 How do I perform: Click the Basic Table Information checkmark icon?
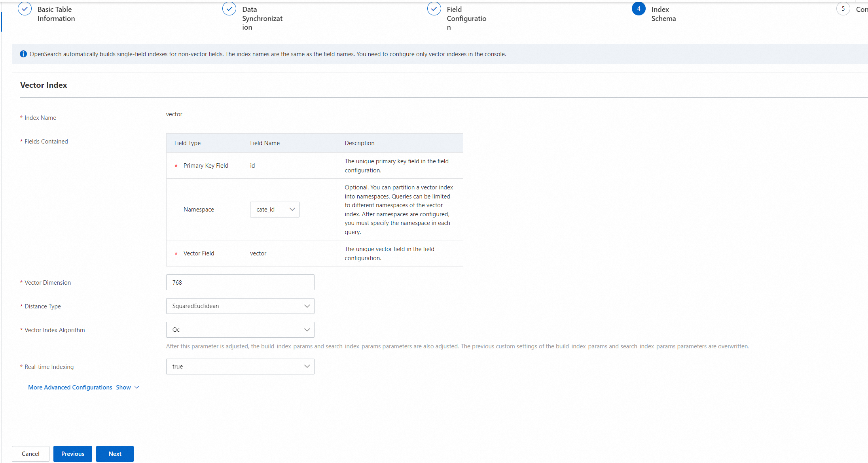click(25, 9)
